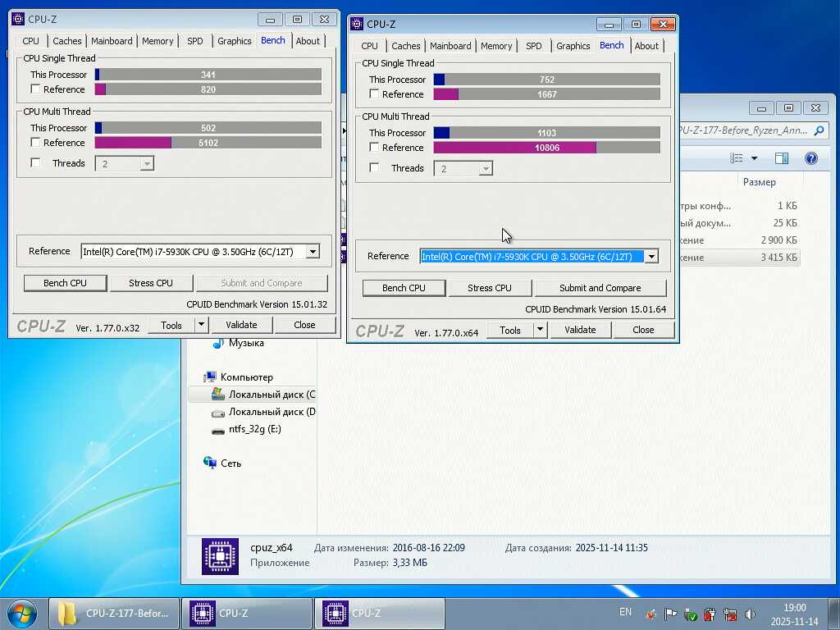Click This Processor single thread bar showing 341
The image size is (840, 630).
tap(208, 75)
